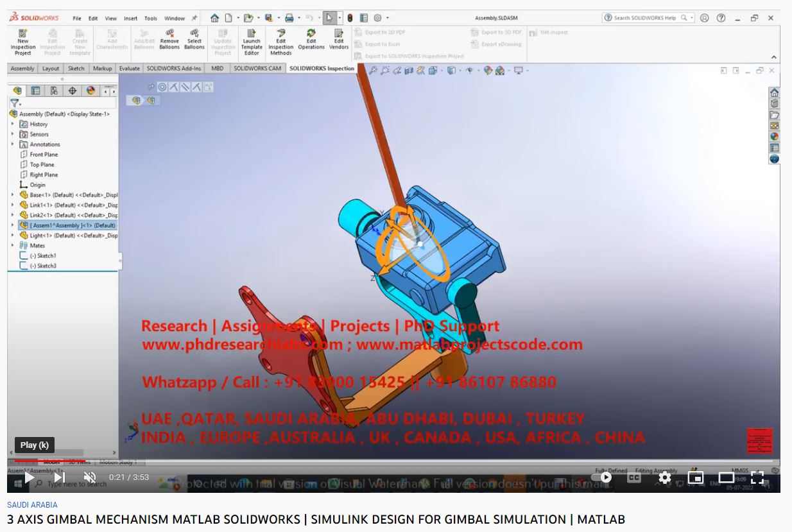Click the Print icon in toolbar
Viewport: 792px width, 532px height.
(289, 18)
